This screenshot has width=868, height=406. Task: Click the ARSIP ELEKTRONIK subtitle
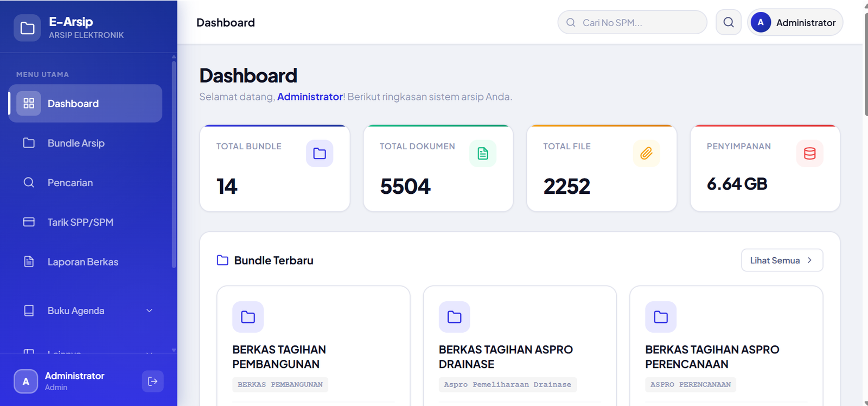click(x=86, y=35)
